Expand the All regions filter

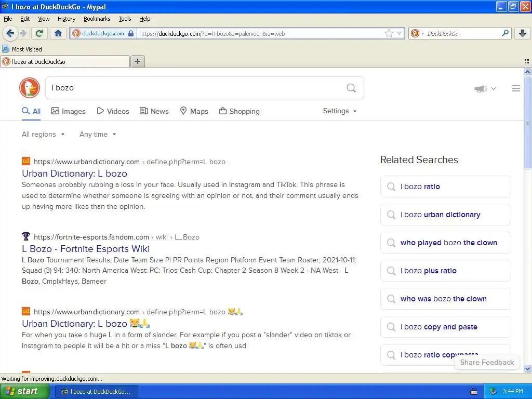point(43,135)
